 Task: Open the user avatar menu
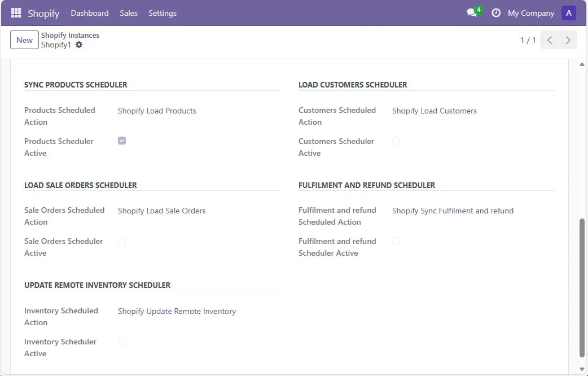[569, 13]
